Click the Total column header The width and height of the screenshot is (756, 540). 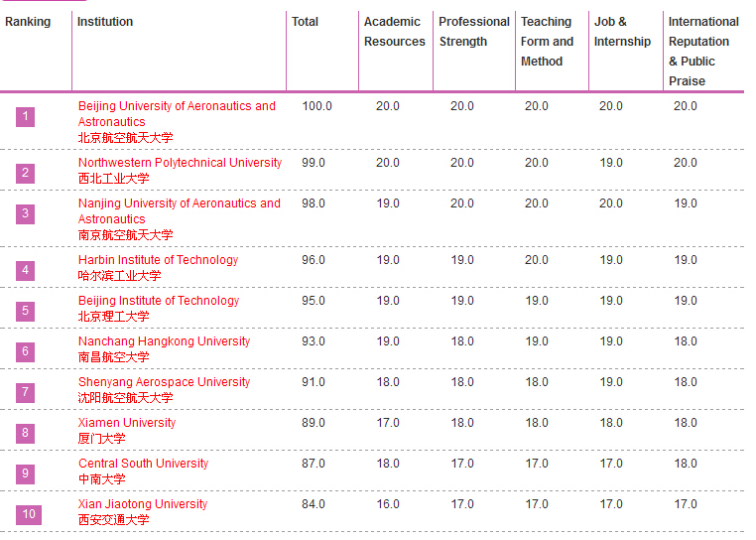click(305, 22)
